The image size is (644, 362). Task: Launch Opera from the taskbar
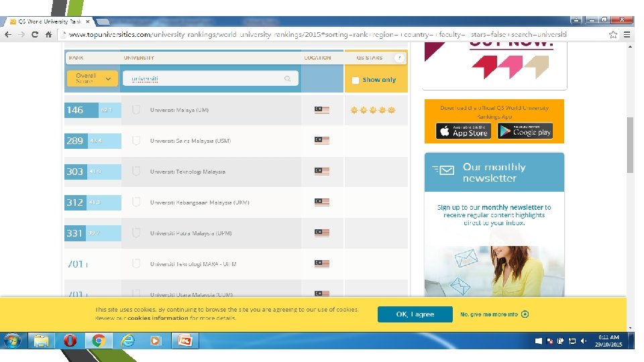tap(70, 341)
